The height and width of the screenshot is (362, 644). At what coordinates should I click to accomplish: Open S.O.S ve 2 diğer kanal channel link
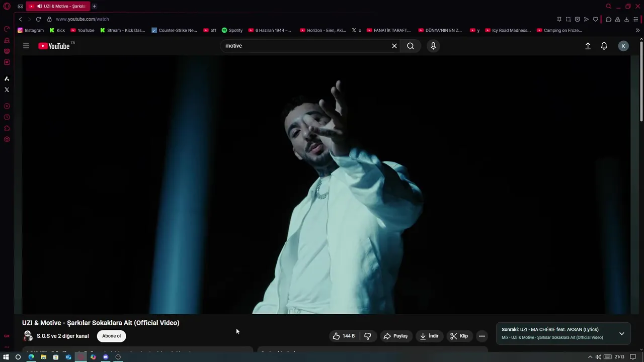tap(62, 336)
